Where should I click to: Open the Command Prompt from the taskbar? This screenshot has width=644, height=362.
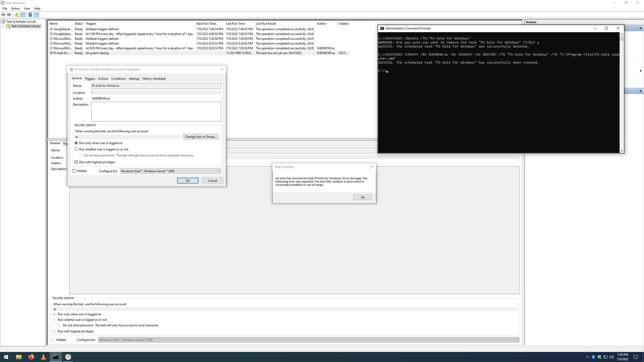[56, 357]
